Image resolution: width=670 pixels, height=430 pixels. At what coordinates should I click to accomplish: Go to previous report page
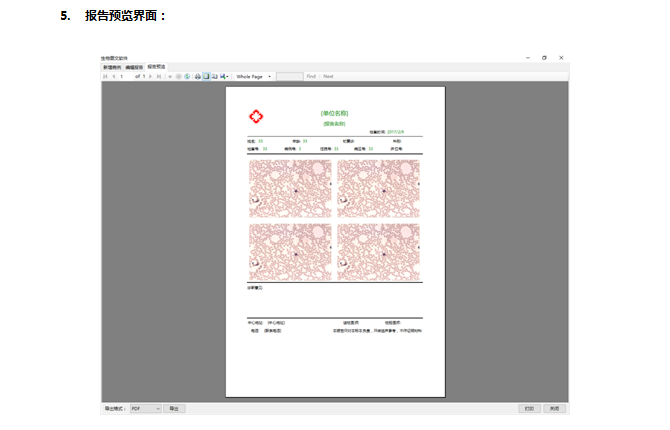point(113,76)
